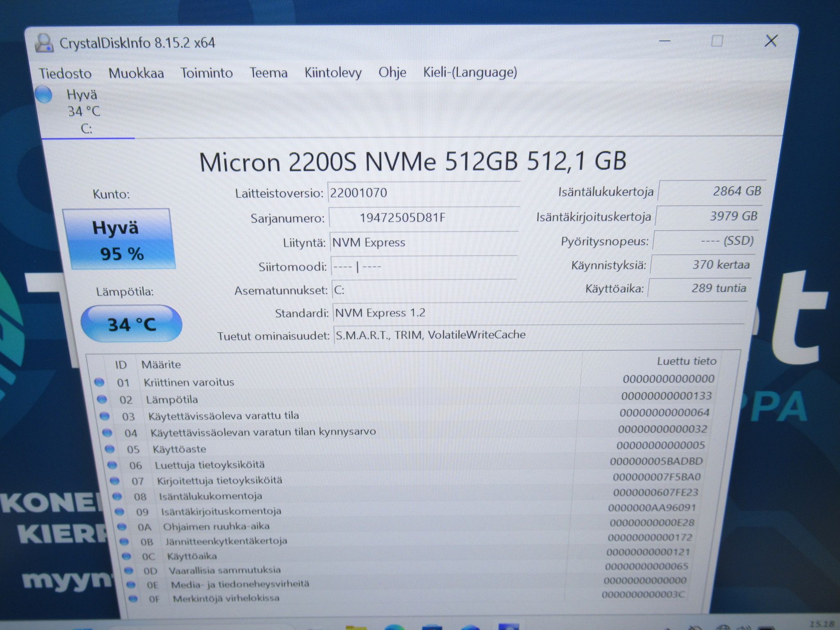This screenshot has width=840, height=630.
Task: Click the raw value 0000000AA96091
Action: [x=652, y=507]
